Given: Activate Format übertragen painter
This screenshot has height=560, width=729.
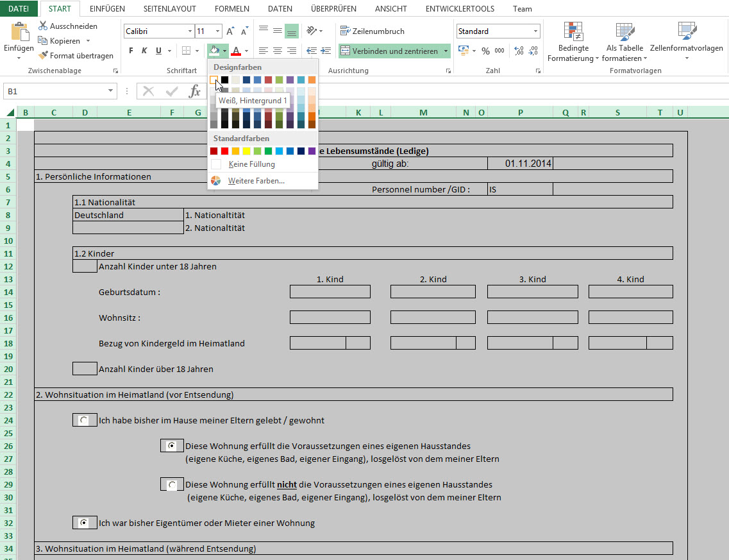Looking at the screenshot, I should tap(76, 55).
